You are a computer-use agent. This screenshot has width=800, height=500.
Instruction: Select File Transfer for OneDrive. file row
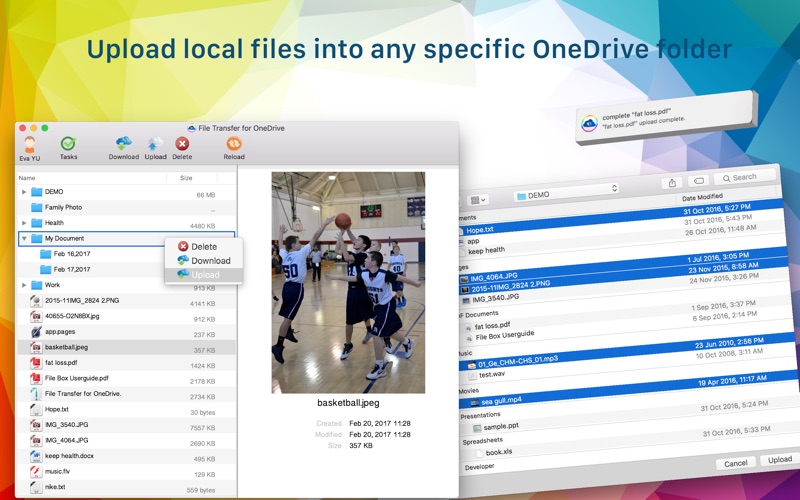tap(127, 394)
